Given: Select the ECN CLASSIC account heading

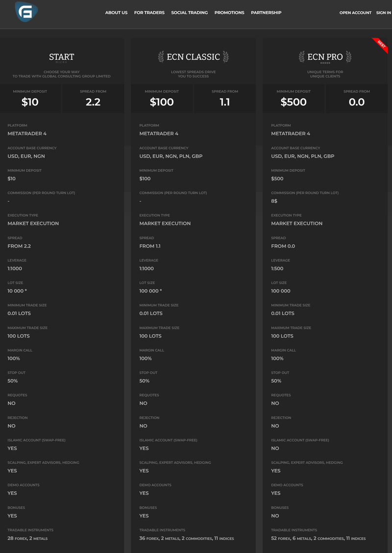Looking at the screenshot, I should [x=194, y=57].
